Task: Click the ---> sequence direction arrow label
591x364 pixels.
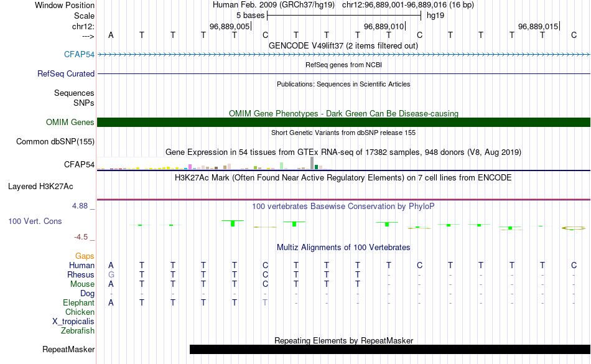Action: point(88,36)
